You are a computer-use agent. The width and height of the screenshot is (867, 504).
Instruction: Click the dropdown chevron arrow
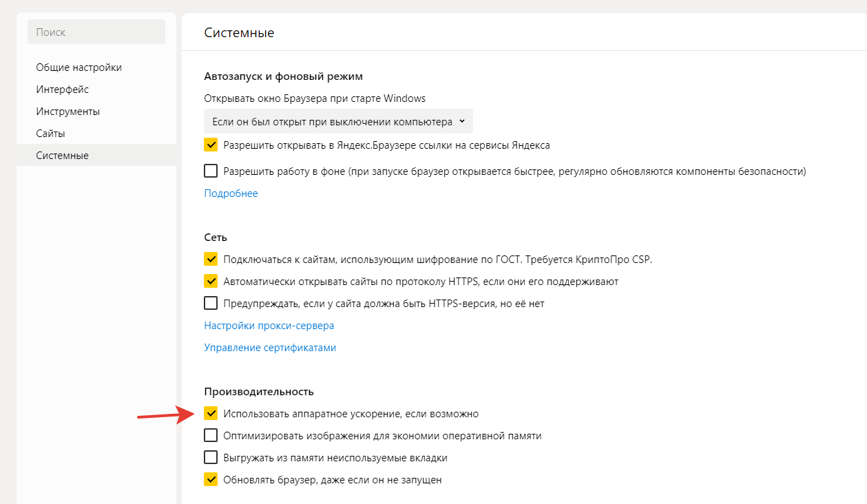(x=462, y=122)
